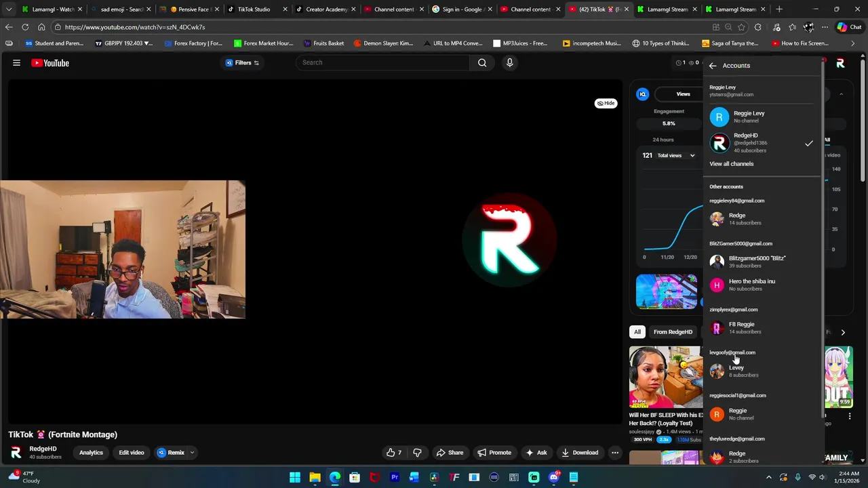
Task: Click View all channels link
Action: [x=731, y=164]
